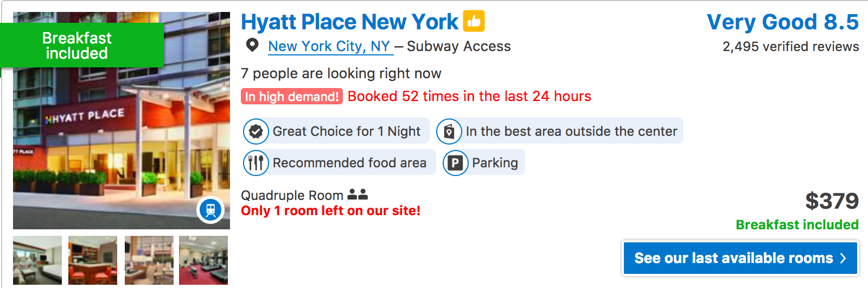868x288 pixels.
Task: Click the subway train icon on photo
Action: click(210, 210)
